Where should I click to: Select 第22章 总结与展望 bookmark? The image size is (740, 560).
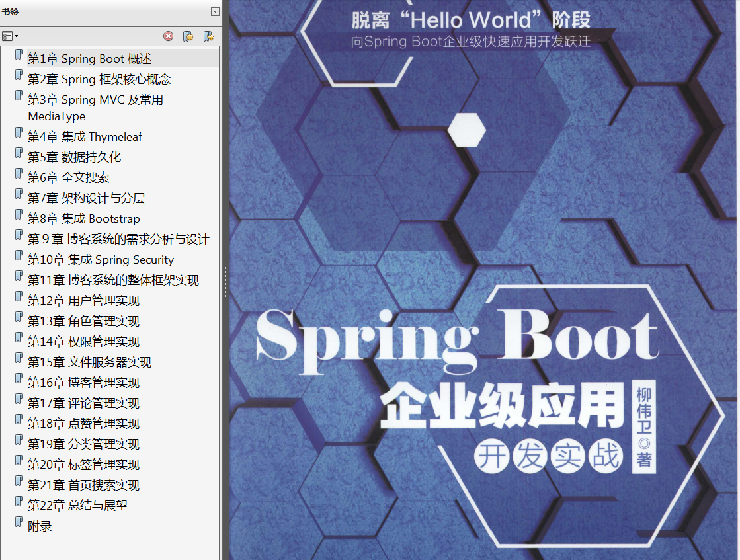click(78, 506)
